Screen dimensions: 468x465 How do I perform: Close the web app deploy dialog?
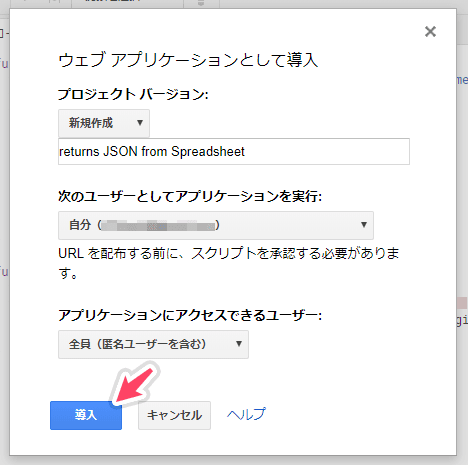pos(430,32)
